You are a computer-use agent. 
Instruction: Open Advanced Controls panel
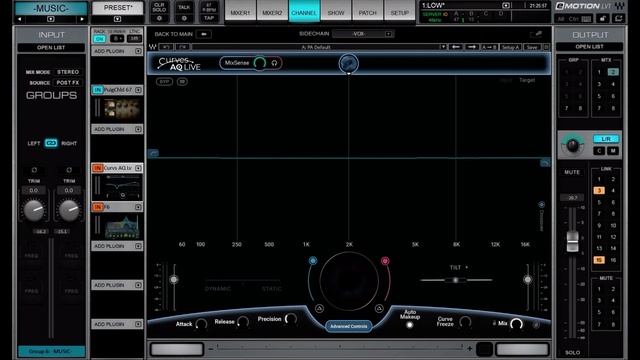click(349, 326)
